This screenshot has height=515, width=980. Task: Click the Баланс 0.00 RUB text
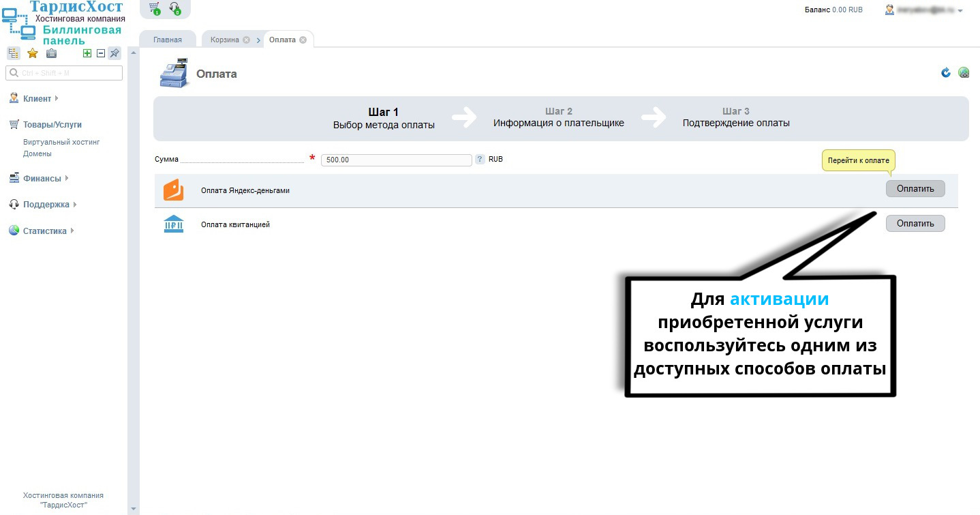point(833,10)
